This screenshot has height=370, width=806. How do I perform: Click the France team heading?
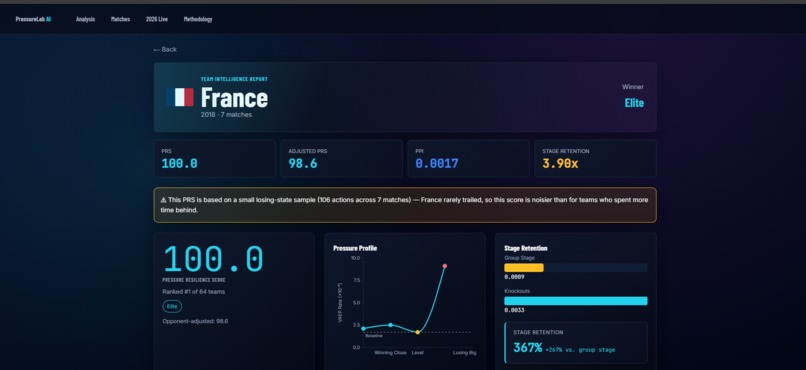234,97
